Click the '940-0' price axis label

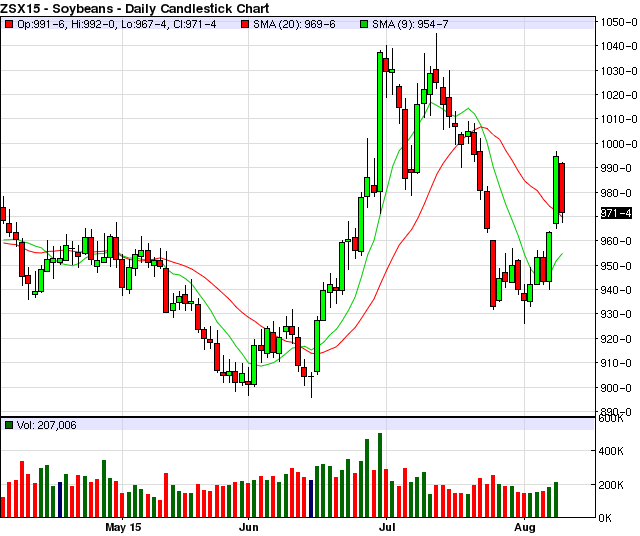coord(616,290)
